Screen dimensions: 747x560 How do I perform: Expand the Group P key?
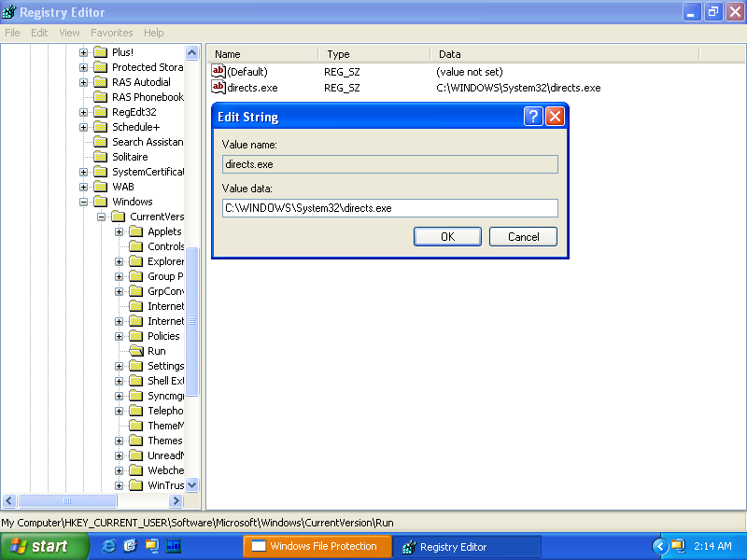coord(120,276)
